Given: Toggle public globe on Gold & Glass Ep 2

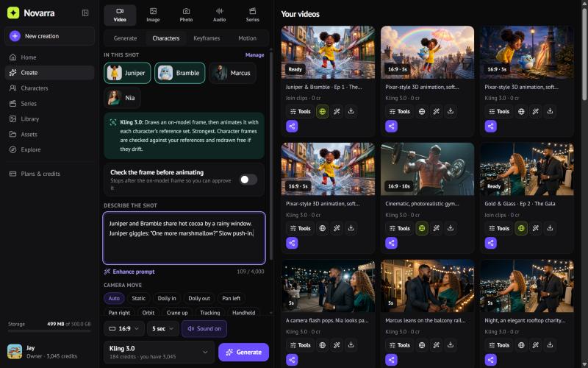Looking at the screenshot, I should pos(521,228).
